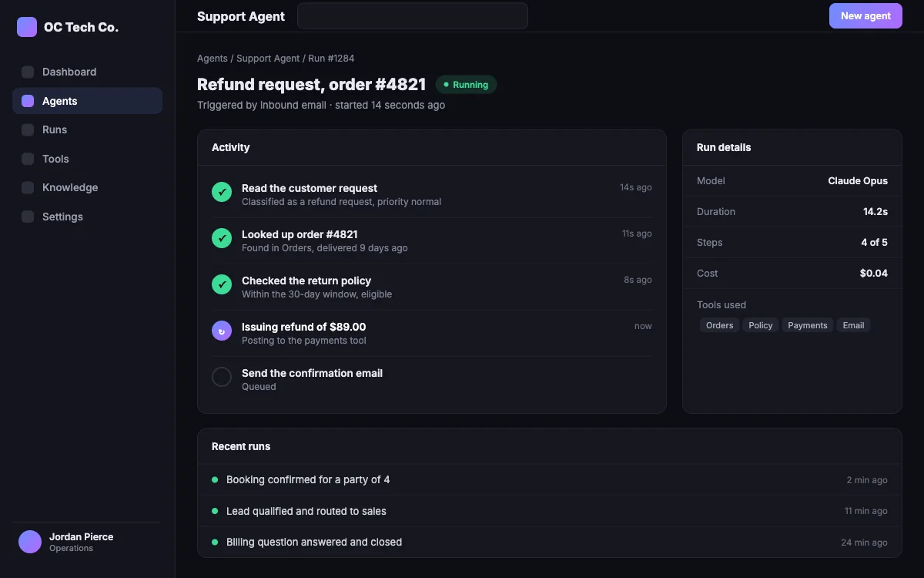Click the Dashboard sidebar icon
The height and width of the screenshot is (578, 924).
click(28, 72)
